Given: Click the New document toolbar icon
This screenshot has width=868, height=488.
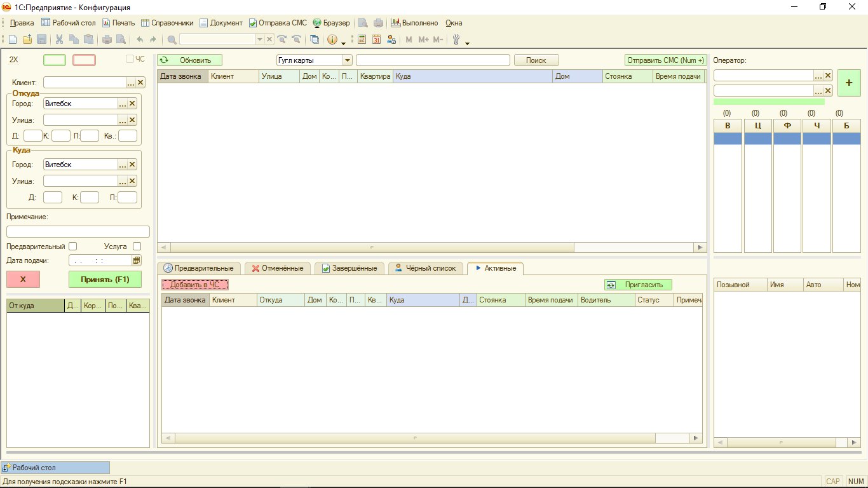Looking at the screenshot, I should [13, 39].
